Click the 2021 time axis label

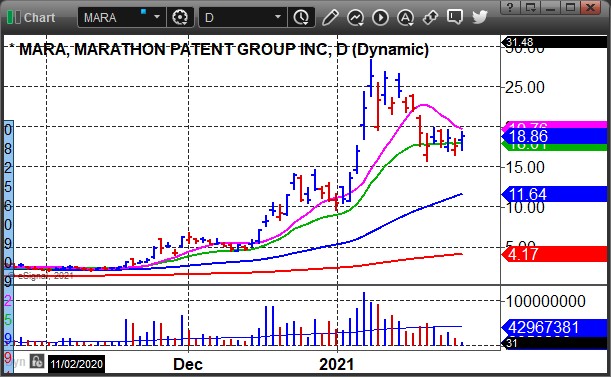337,365
